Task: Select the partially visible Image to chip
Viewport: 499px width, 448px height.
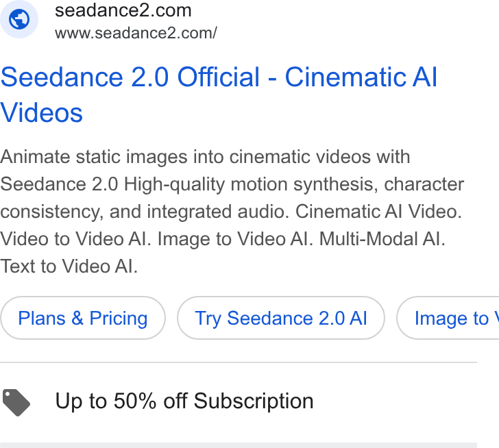Action: 448,318
